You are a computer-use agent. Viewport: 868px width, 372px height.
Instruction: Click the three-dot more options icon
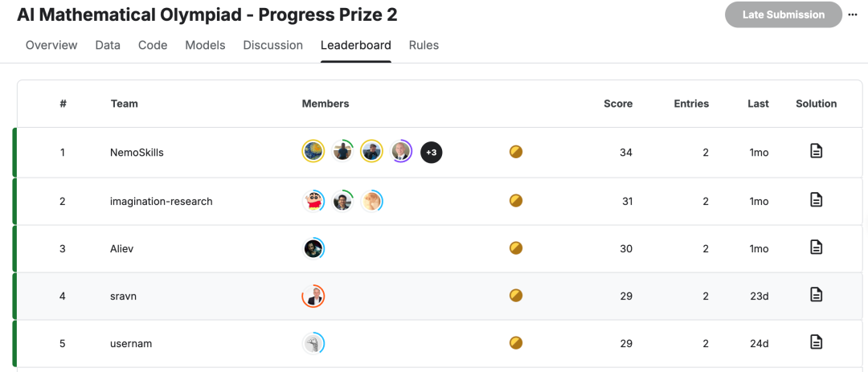853,14
